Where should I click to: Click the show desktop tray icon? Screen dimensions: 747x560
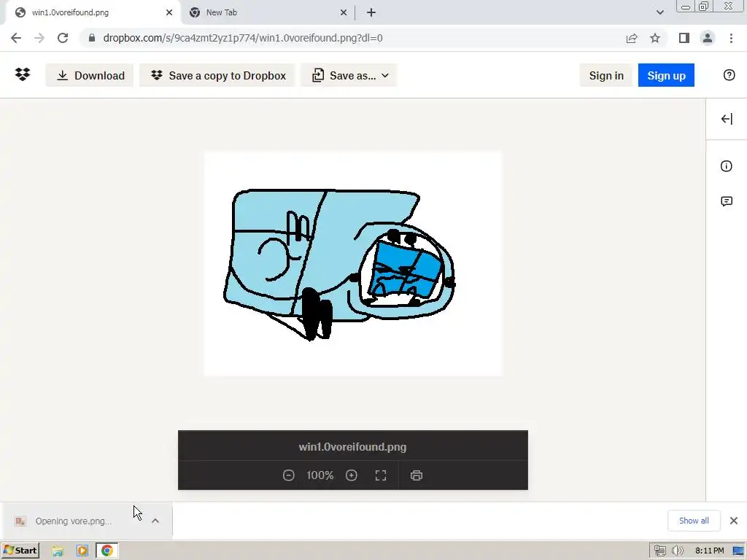pyautogui.click(x=739, y=551)
